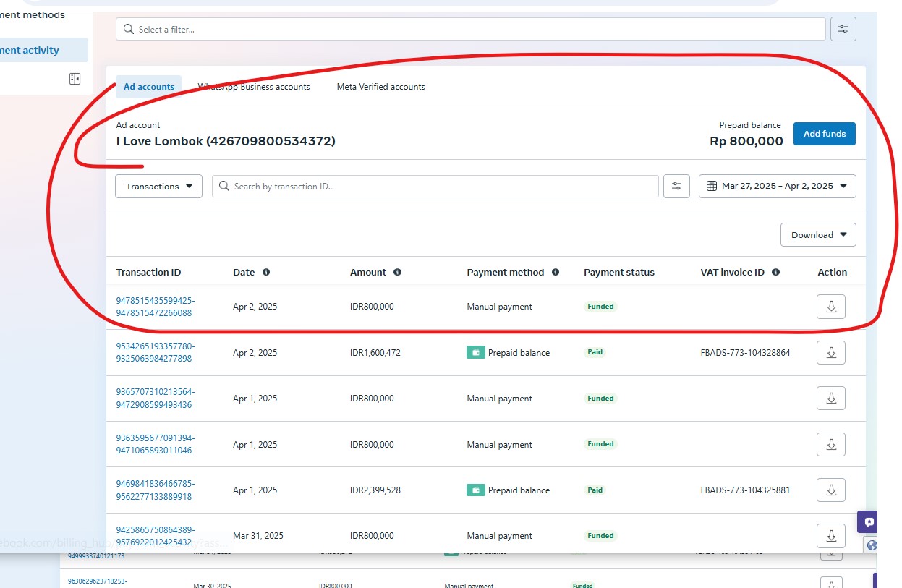Click the Search by transaction ID field
This screenshot has height=588, width=902.
pyautogui.click(x=435, y=186)
